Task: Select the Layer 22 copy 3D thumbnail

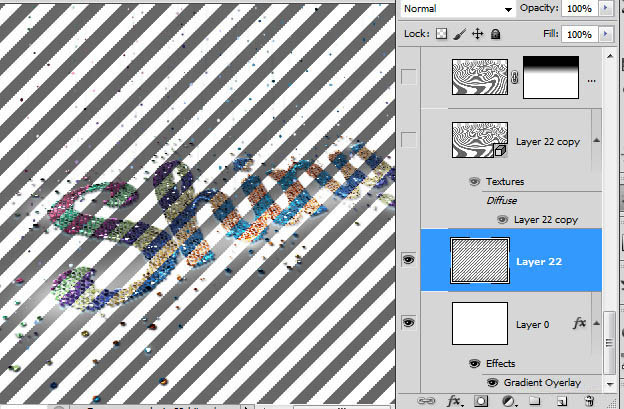Action: (x=480, y=140)
